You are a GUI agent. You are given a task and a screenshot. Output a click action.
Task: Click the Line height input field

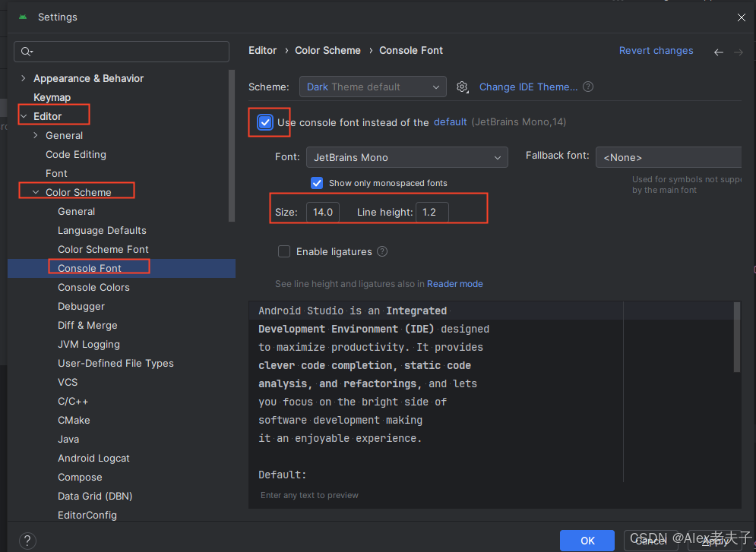pos(432,212)
